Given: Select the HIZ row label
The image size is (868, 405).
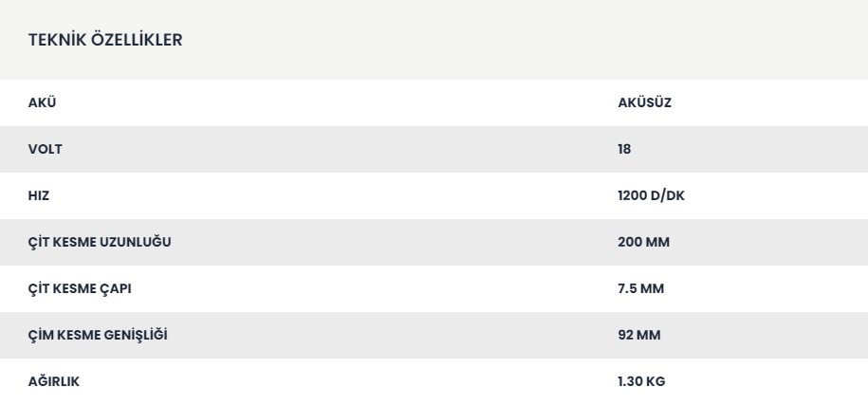Looking at the screenshot, I should (39, 195).
